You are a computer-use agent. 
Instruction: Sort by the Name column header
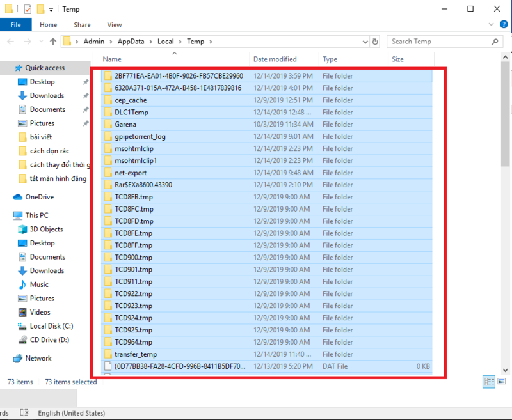click(175, 59)
